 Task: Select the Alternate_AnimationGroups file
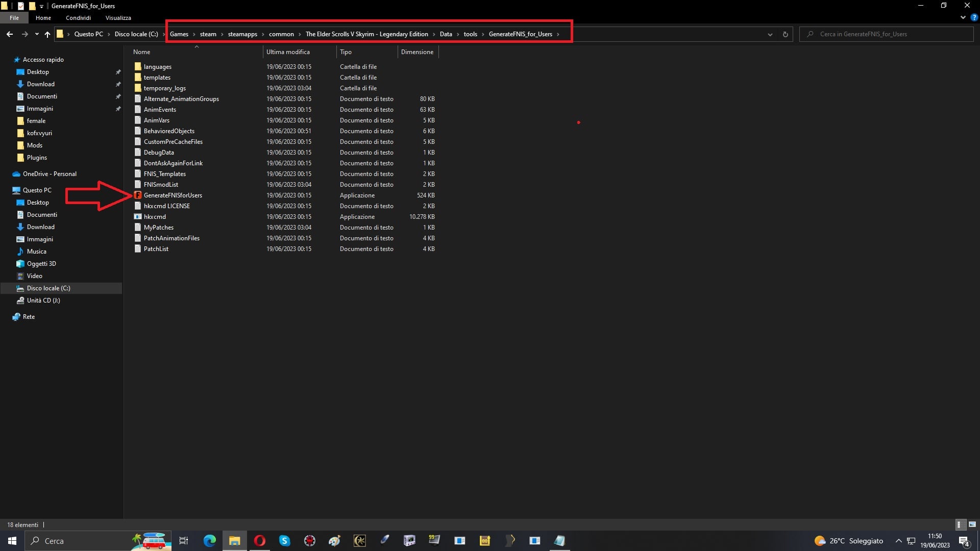point(181,99)
